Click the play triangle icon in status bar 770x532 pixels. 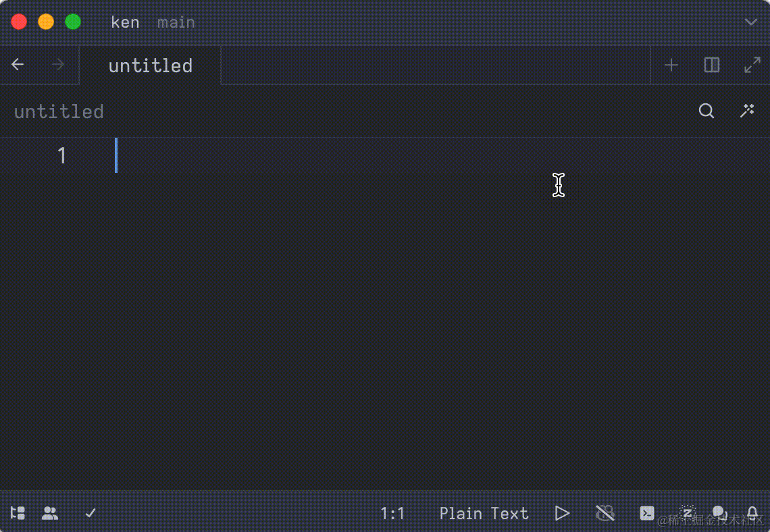pos(562,513)
